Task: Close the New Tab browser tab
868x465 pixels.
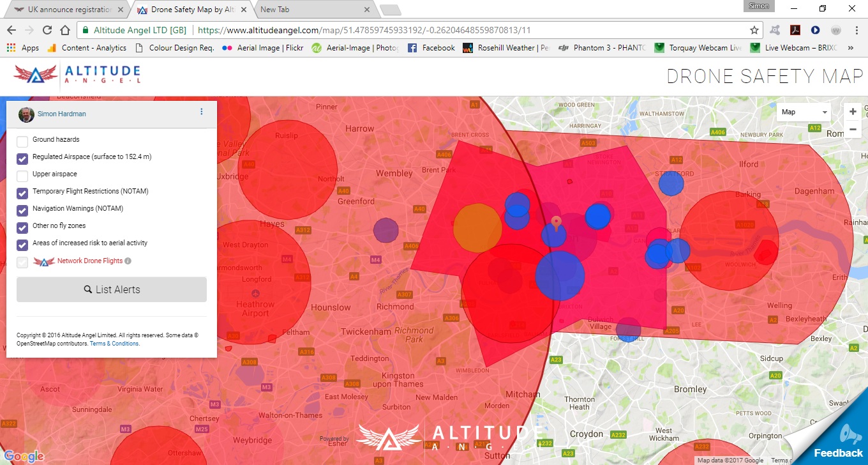Action: point(367,10)
